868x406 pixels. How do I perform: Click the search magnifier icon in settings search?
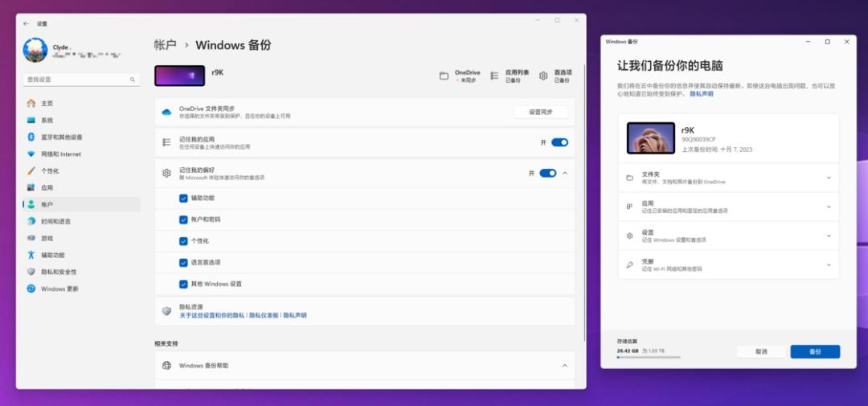(x=133, y=80)
